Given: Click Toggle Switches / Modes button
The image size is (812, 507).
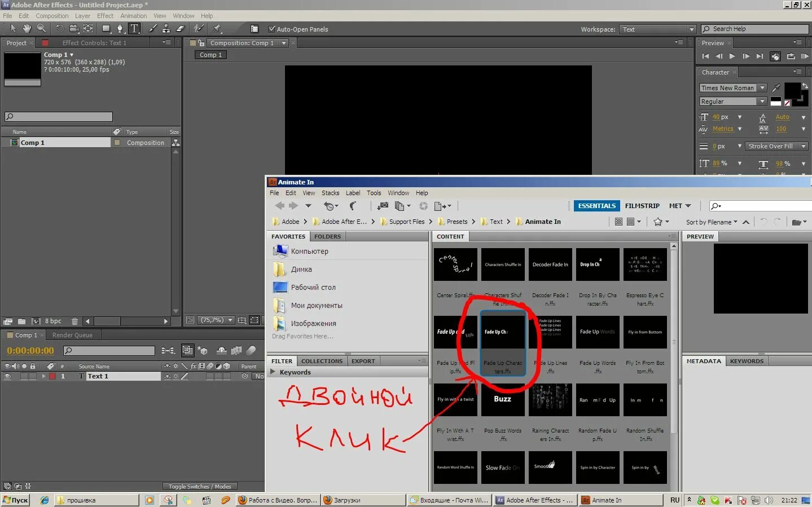Looking at the screenshot, I should (199, 486).
